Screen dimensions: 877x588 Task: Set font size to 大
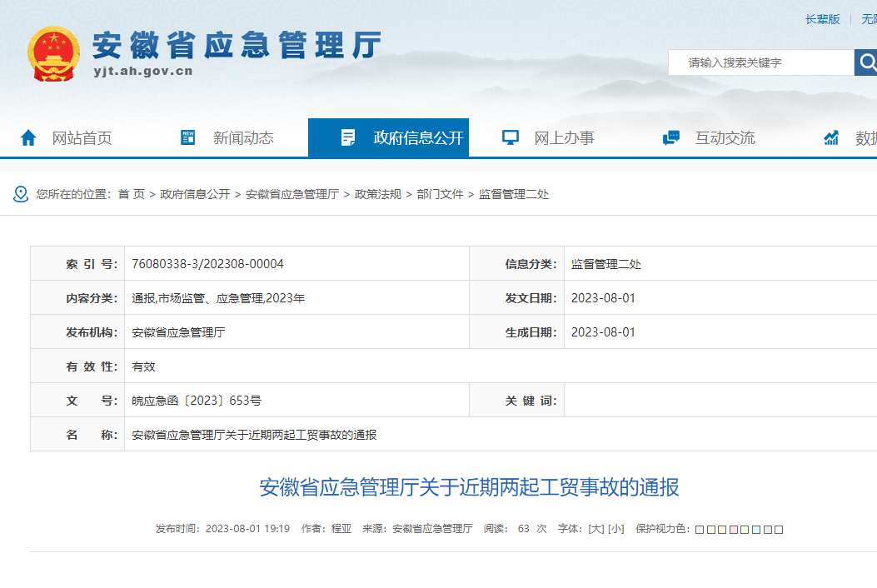click(x=596, y=529)
